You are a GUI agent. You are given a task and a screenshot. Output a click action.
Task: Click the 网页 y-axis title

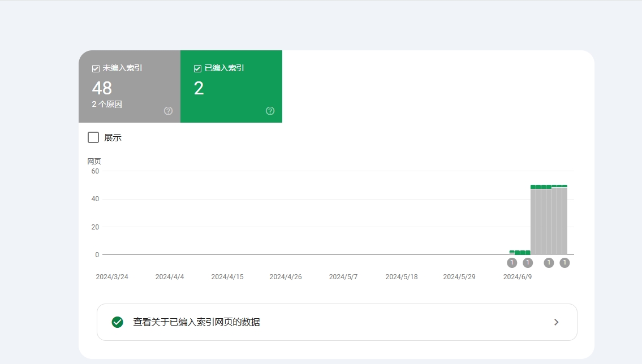(x=94, y=162)
